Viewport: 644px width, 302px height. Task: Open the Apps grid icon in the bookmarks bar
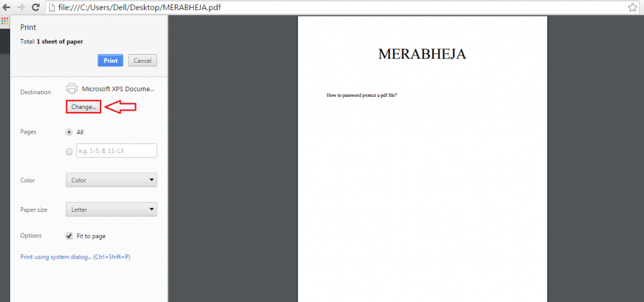tap(4, 20)
